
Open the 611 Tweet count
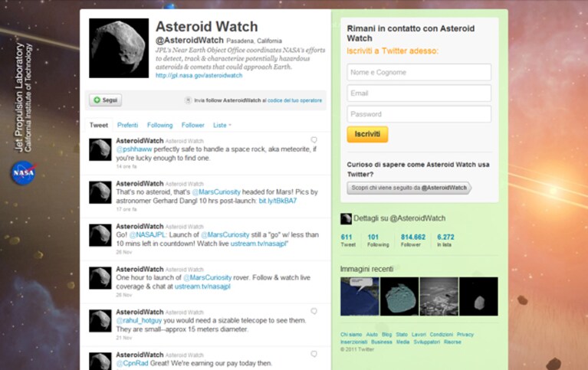pos(347,241)
